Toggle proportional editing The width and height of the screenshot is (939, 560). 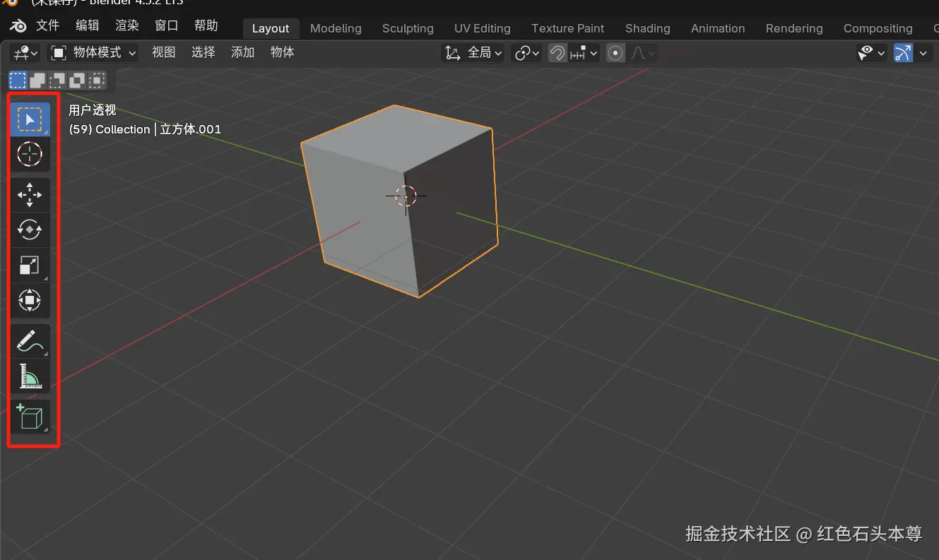point(615,53)
